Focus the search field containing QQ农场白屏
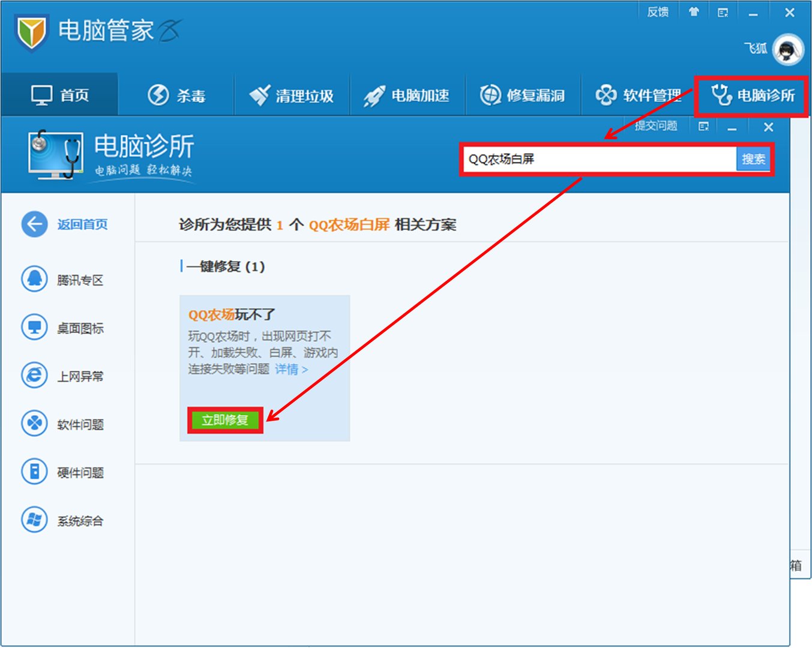 (600, 159)
